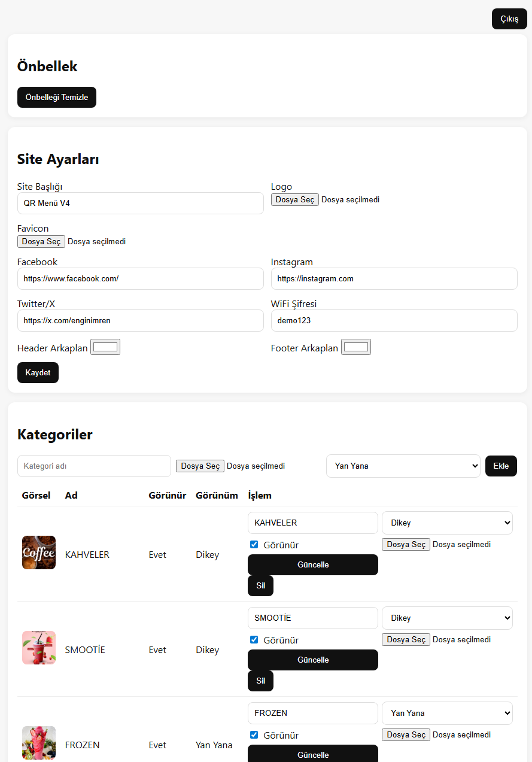The image size is (532, 762).
Task: Open the Footer Arkaplan color picker
Action: [x=356, y=347]
